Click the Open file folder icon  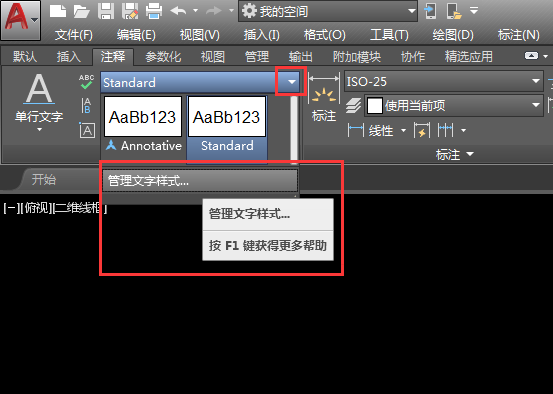[x=81, y=11]
